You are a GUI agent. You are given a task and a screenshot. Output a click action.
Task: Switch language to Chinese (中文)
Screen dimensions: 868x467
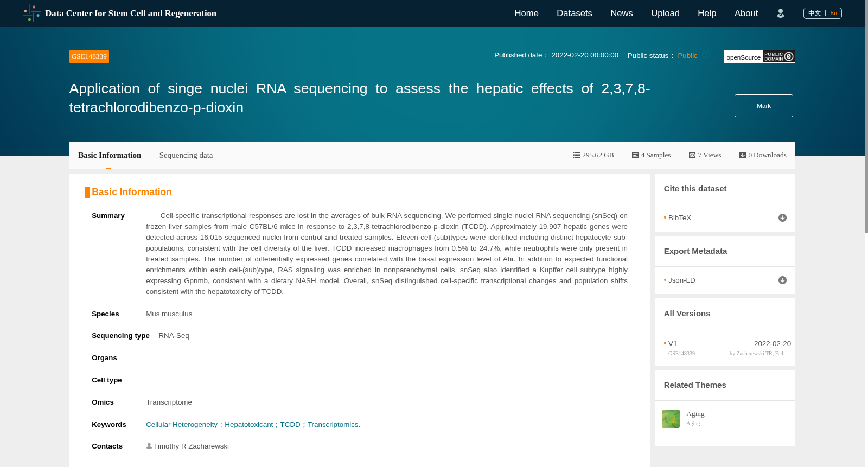(814, 13)
